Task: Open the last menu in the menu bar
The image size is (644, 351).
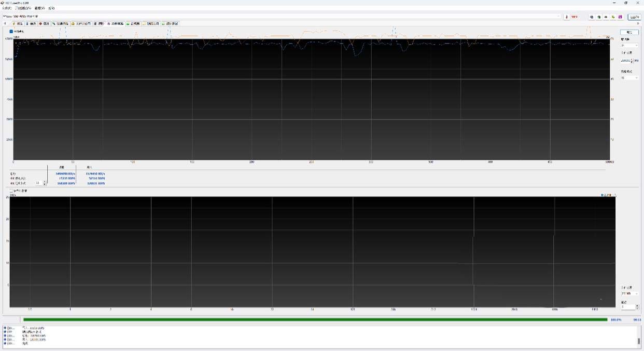Action: [x=51, y=8]
